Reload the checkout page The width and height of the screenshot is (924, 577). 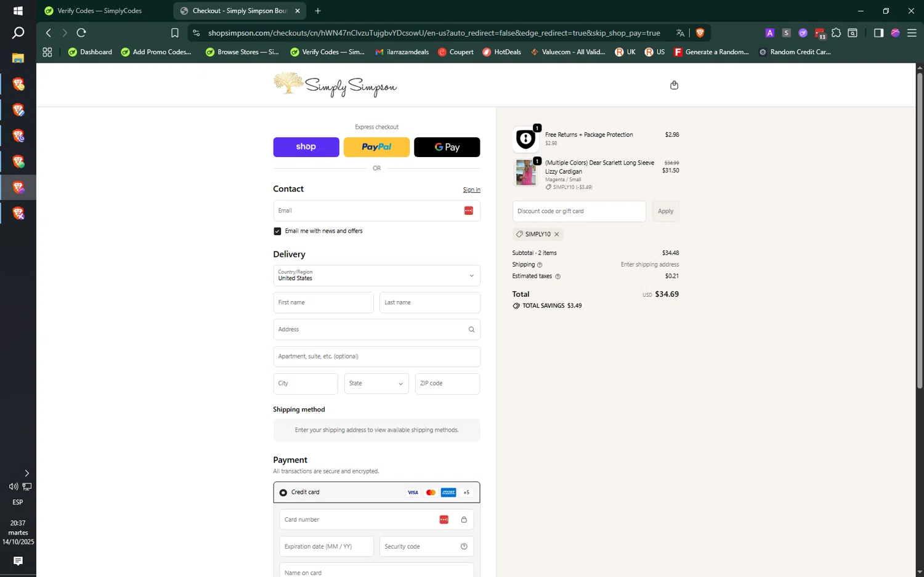click(x=81, y=33)
